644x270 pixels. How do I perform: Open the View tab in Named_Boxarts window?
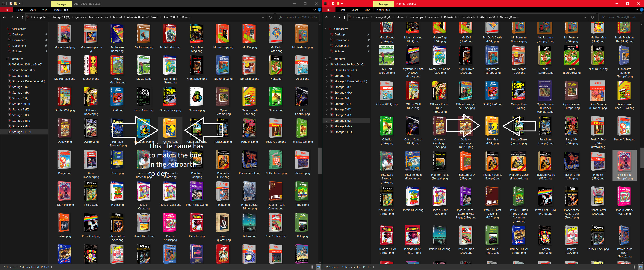pyautogui.click(x=367, y=10)
